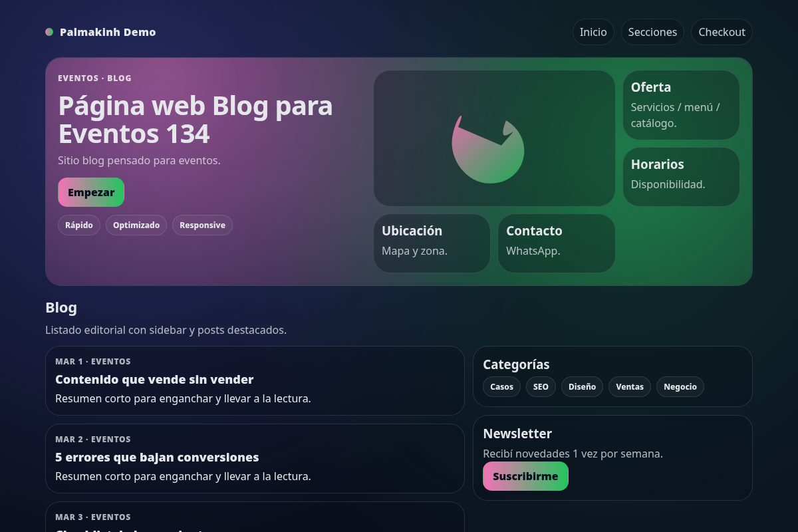Select the Casos category filter

coord(501,386)
